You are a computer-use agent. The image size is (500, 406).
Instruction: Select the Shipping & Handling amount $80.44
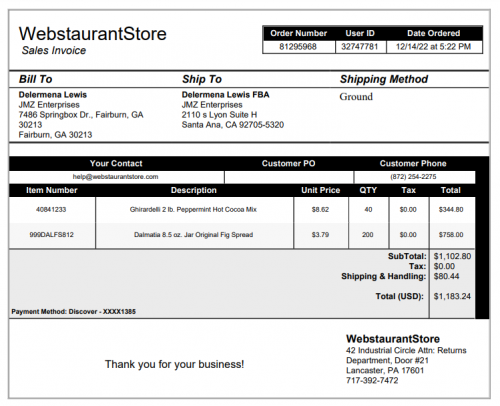point(446,276)
